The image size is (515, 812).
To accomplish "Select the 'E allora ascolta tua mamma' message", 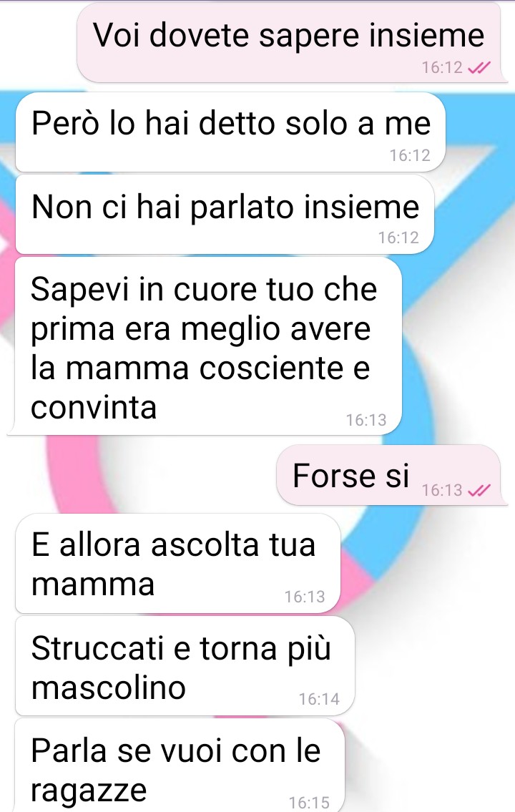I will (177, 564).
